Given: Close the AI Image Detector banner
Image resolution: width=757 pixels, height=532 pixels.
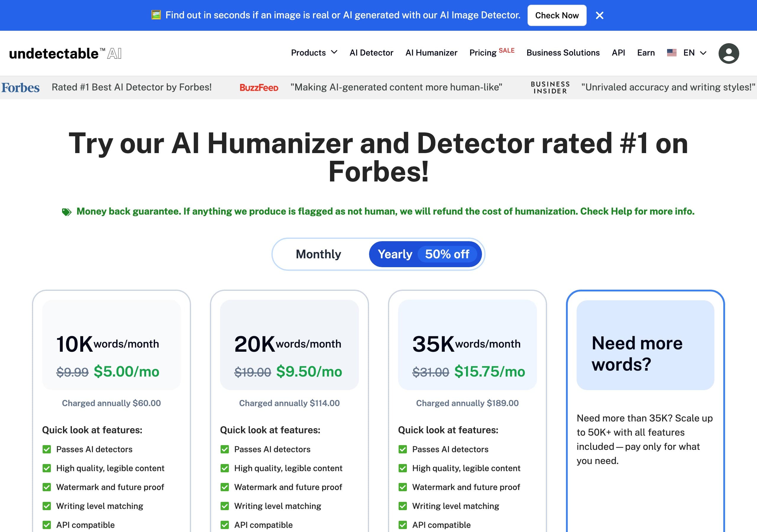Looking at the screenshot, I should 599,15.
